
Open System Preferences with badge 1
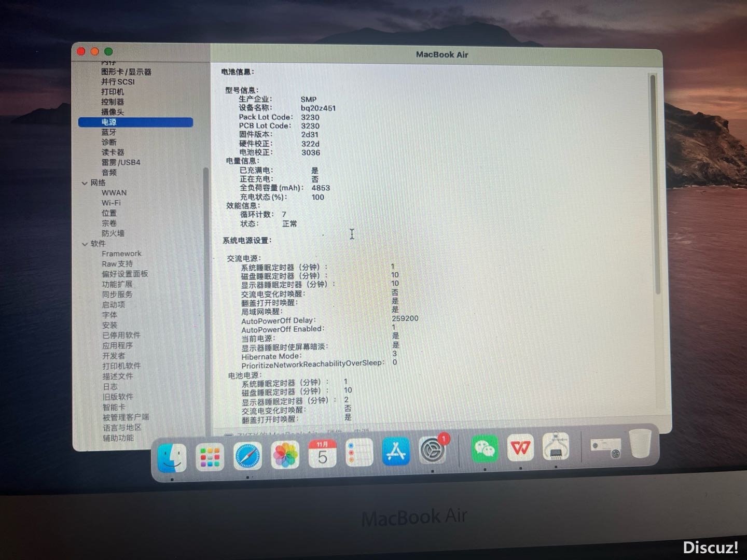point(433,450)
